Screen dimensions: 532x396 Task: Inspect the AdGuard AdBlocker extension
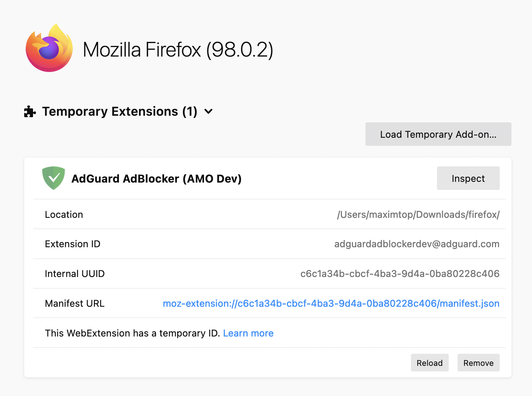(468, 178)
